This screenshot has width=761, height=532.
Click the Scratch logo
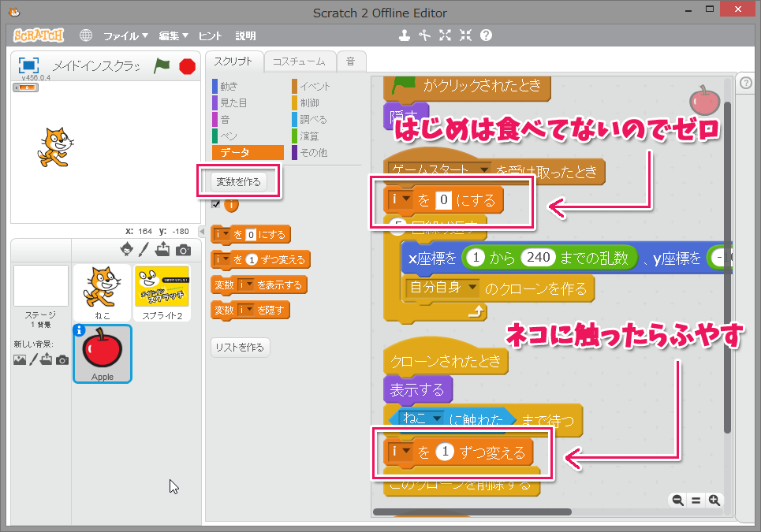[39, 35]
